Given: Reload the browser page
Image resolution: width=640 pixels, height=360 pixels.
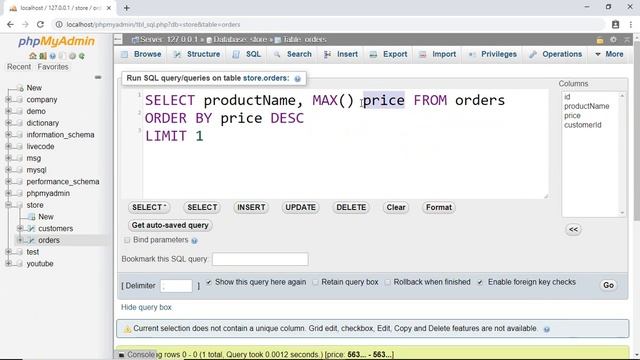Looking at the screenshot, I should pyautogui.click(x=40, y=24).
